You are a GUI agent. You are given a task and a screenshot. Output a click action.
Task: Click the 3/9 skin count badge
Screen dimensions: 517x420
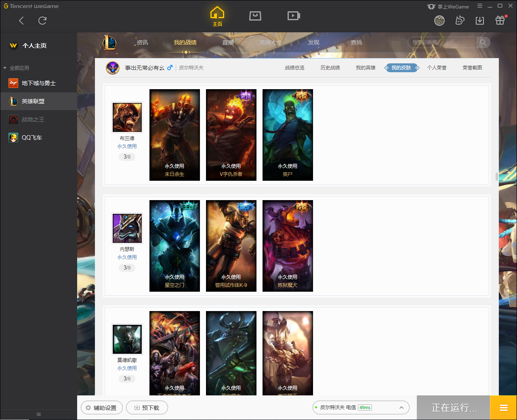[x=127, y=267]
